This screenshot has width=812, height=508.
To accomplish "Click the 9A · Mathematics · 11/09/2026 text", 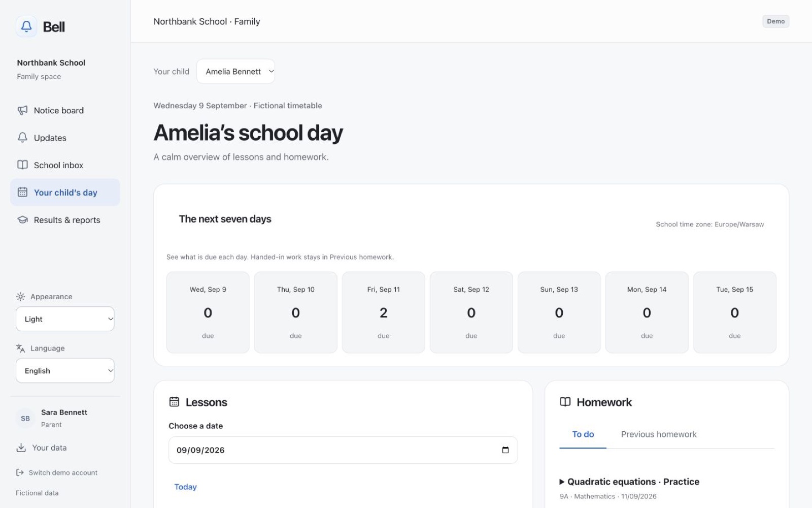I will [x=608, y=496].
